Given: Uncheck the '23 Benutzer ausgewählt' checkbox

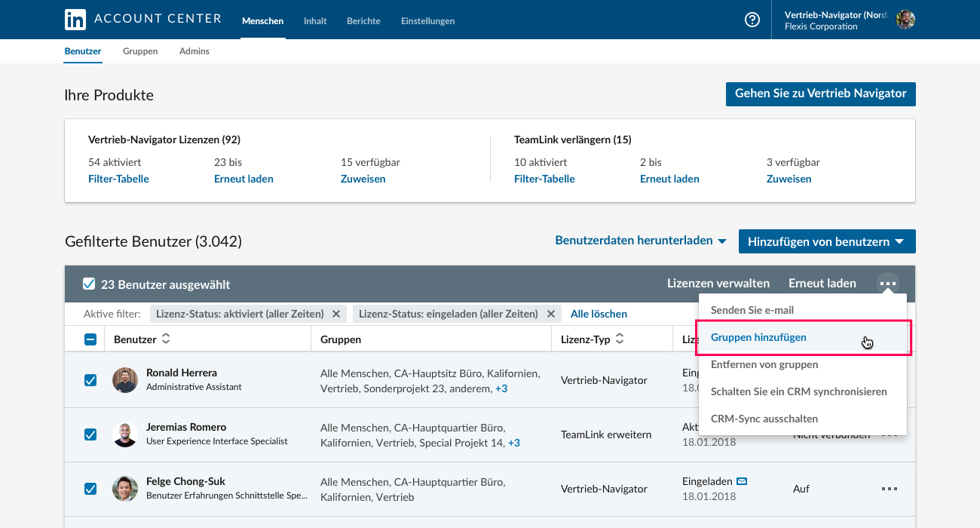Looking at the screenshot, I should click(x=89, y=284).
